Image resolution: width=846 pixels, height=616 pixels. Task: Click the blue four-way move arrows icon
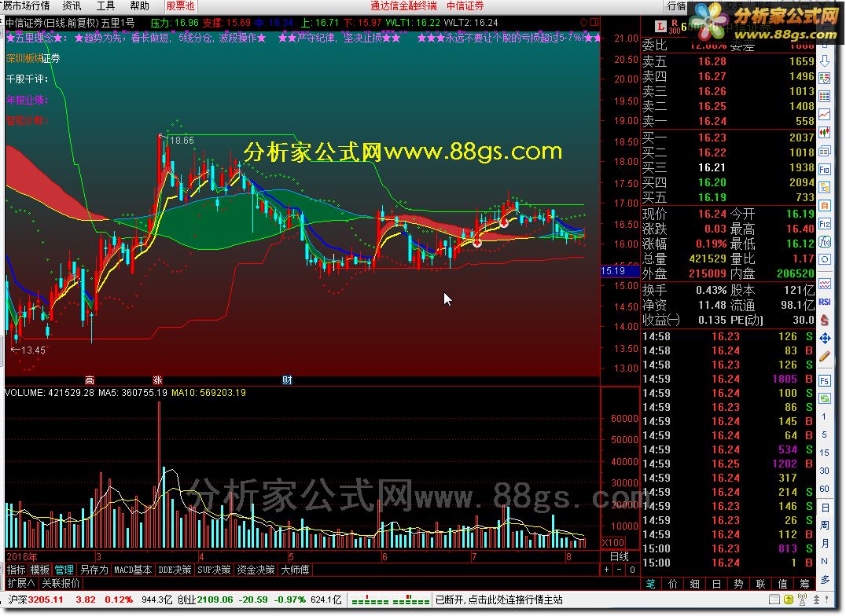click(x=825, y=338)
